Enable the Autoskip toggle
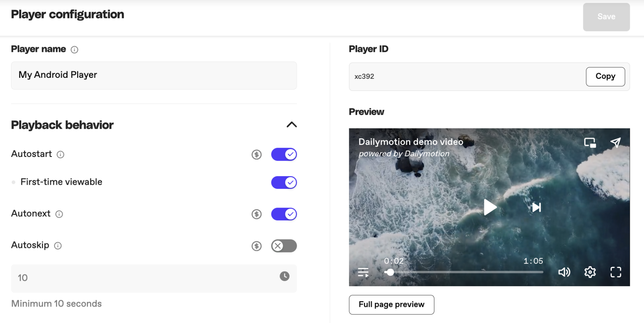Screen dimensions: 644x323 point(284,246)
